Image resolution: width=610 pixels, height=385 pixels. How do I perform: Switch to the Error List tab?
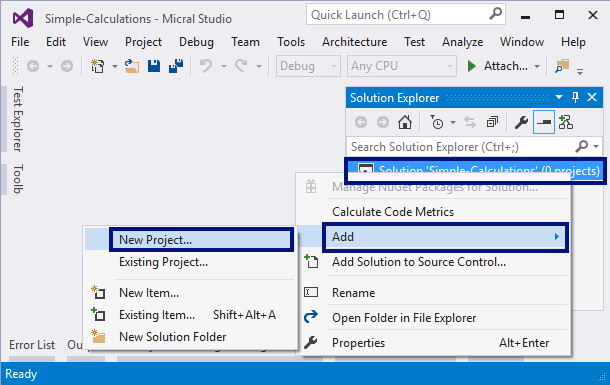pos(32,345)
